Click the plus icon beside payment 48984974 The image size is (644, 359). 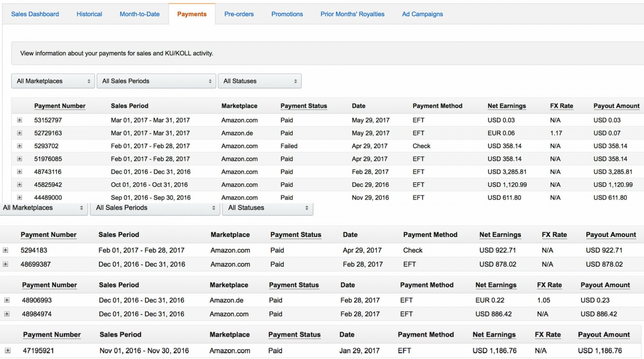7,314
